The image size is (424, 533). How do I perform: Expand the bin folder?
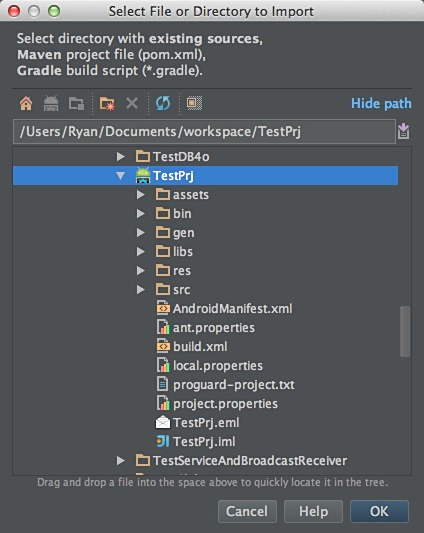click(x=141, y=213)
